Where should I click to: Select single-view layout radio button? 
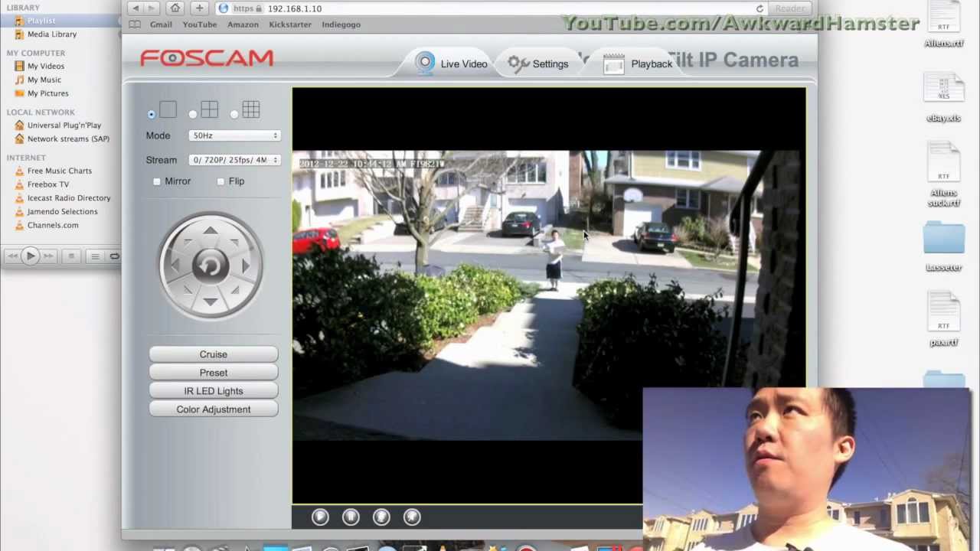(152, 115)
